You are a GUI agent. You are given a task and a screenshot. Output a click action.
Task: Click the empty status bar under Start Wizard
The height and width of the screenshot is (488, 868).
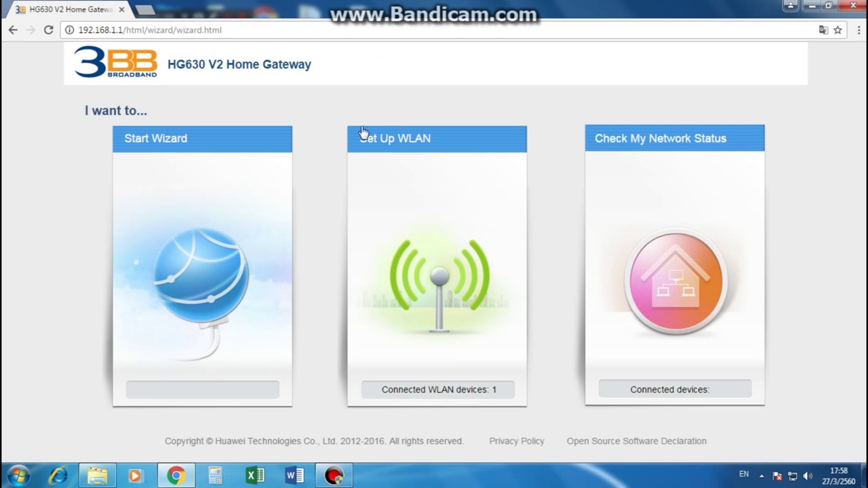point(202,390)
